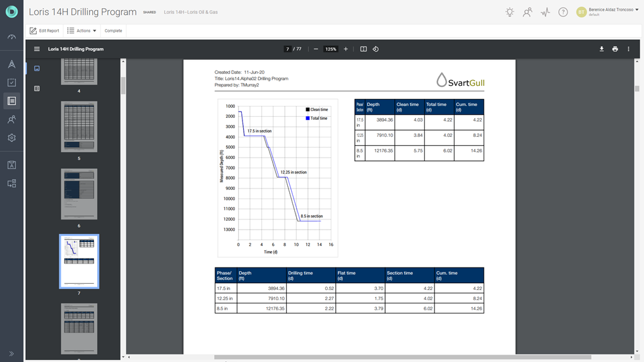Click the document vertical scrollbar thumb
The width and height of the screenshot is (644, 362).
[637, 89]
